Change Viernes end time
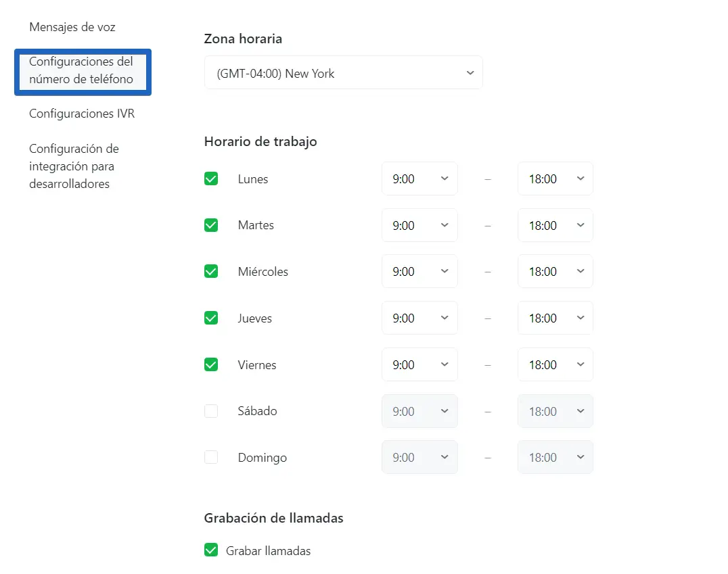The image size is (728, 574). (x=555, y=365)
